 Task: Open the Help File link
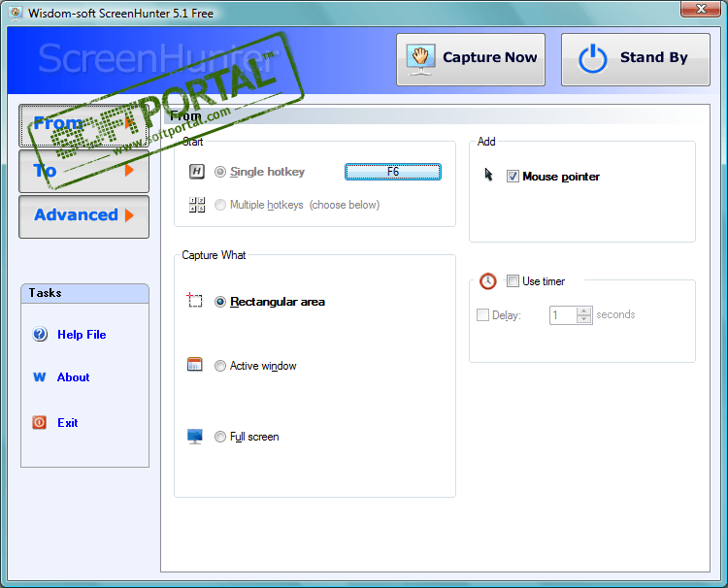coord(82,335)
